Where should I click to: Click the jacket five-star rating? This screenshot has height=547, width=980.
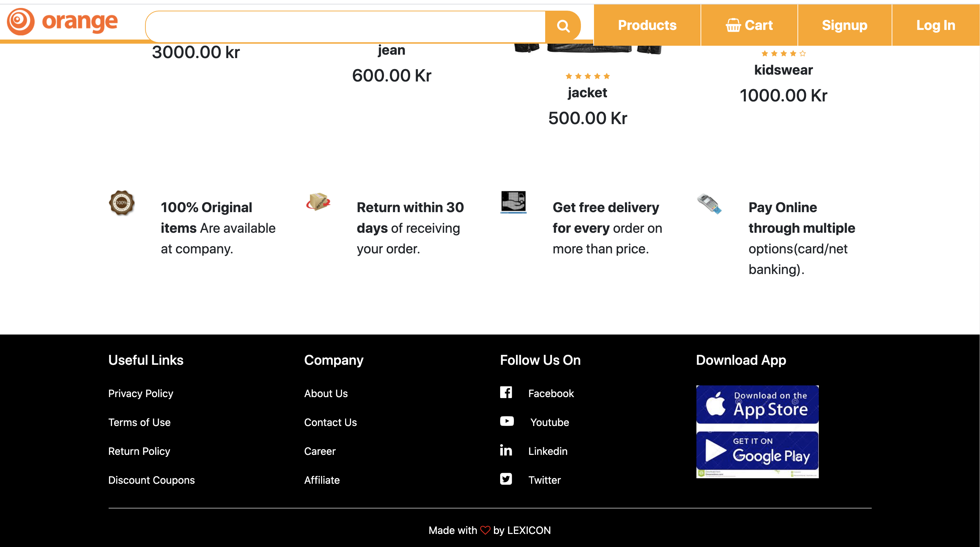(587, 76)
